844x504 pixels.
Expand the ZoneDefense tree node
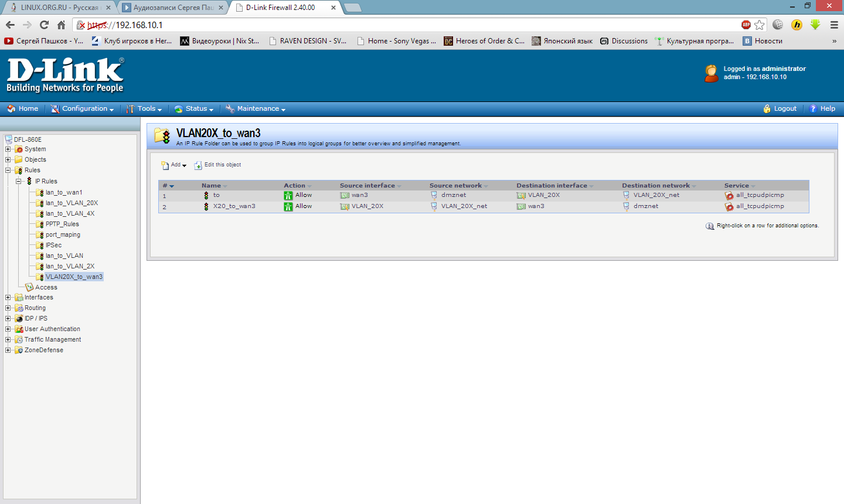pos(8,350)
